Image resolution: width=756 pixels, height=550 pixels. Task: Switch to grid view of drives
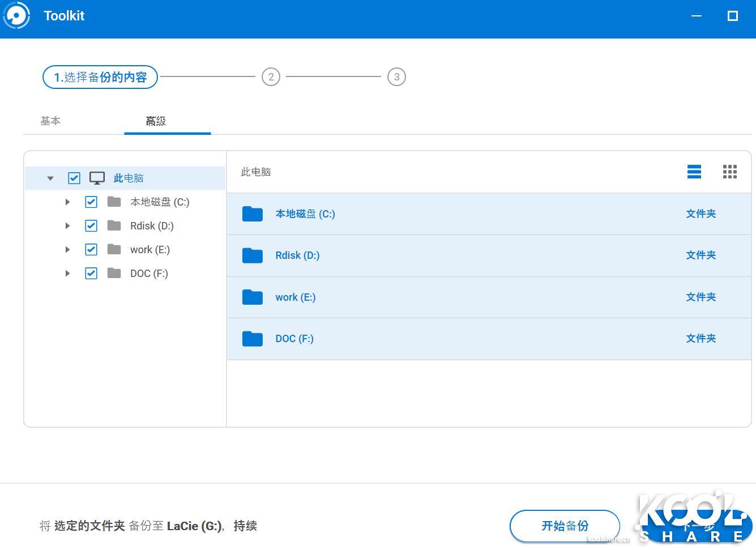[730, 172]
